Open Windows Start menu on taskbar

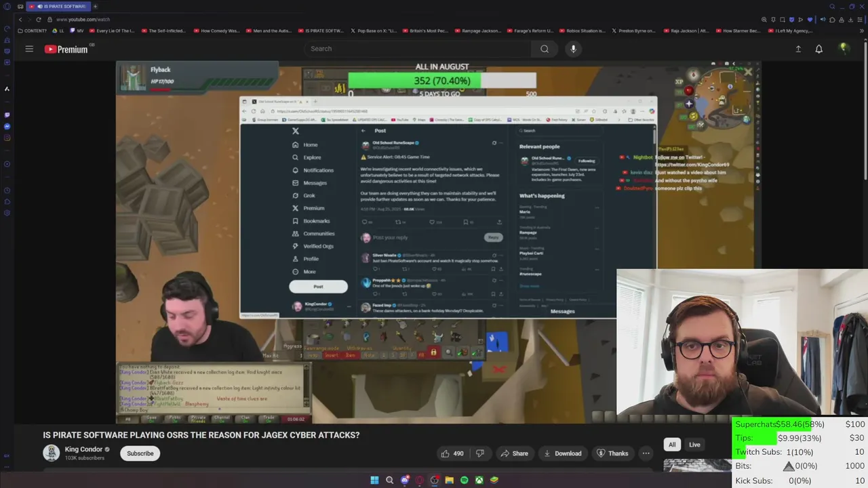pyautogui.click(x=374, y=480)
